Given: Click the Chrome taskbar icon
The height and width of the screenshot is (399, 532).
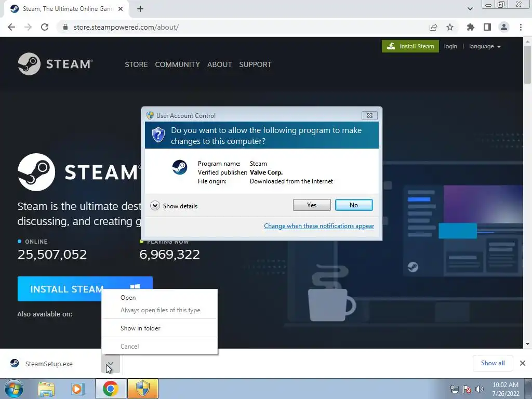Looking at the screenshot, I should click(x=110, y=389).
